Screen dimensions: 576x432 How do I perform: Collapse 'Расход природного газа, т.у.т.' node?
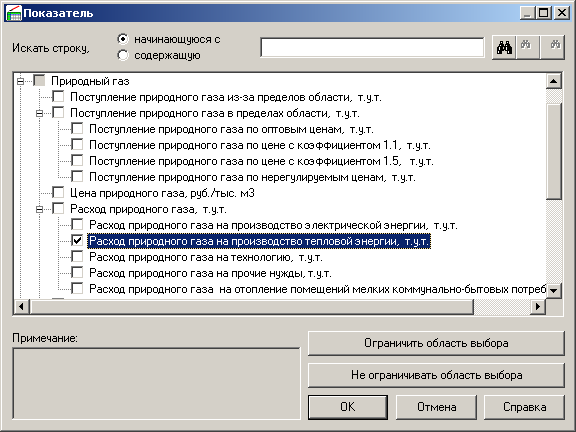point(39,209)
